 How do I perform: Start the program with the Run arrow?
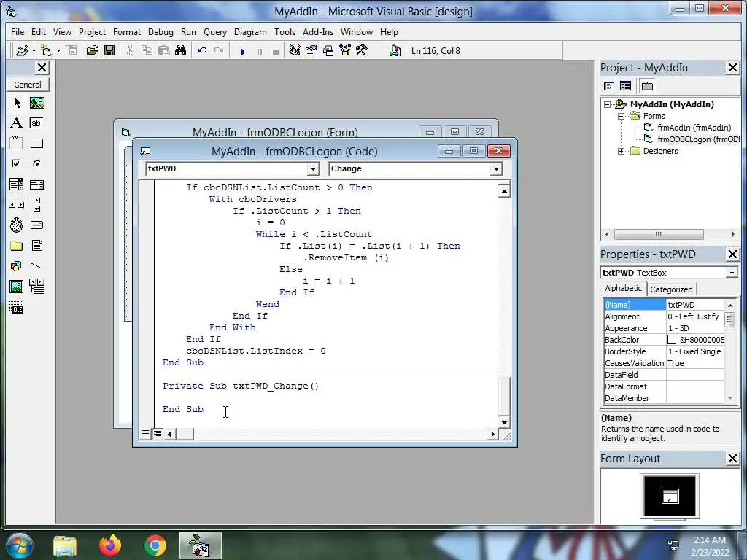(x=243, y=52)
